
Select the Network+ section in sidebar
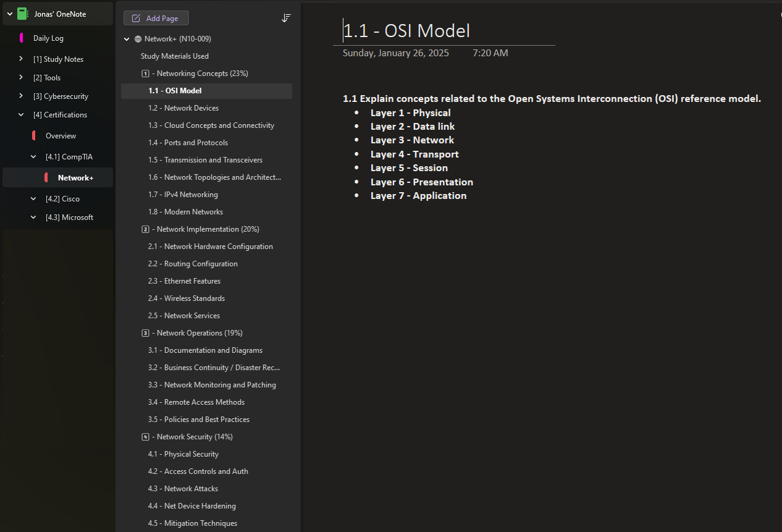coord(57,178)
